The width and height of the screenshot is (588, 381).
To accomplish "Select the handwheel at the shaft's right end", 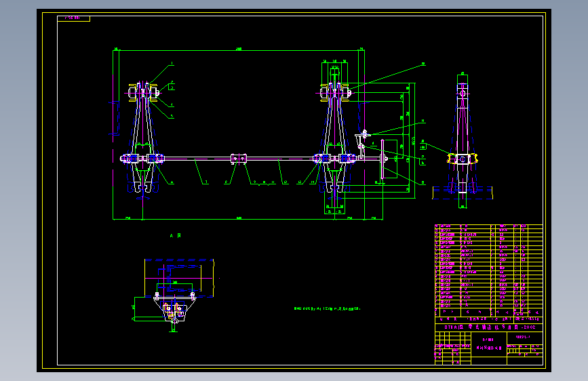I will [x=382, y=159].
